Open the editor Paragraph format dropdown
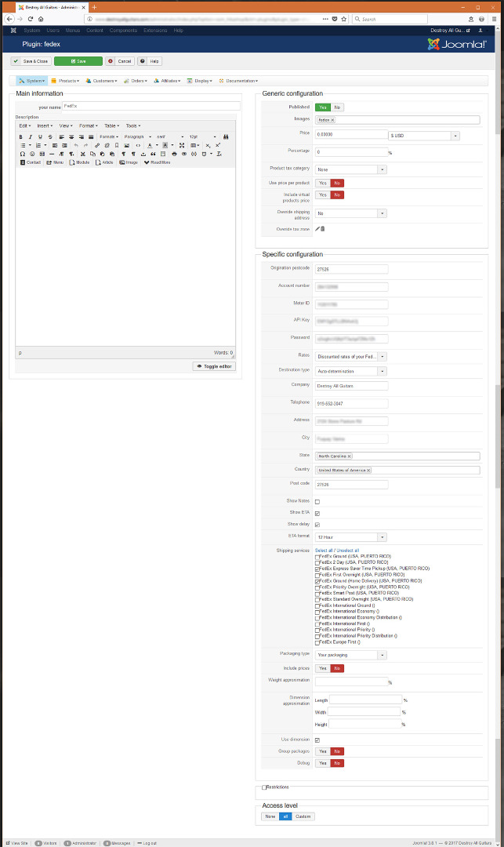The image size is (504, 847). click(x=138, y=137)
